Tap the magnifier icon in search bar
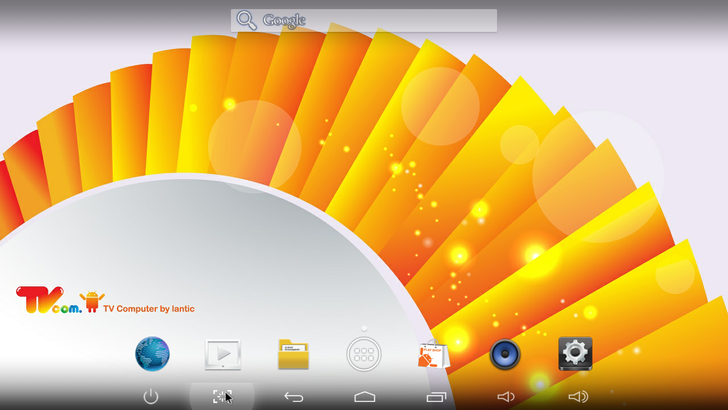Screen dimensions: 728x410 click(246, 20)
